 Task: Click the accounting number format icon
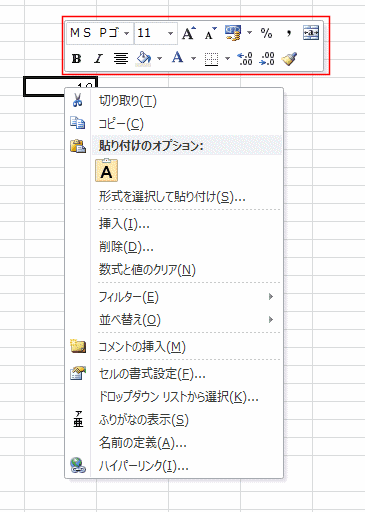click(233, 33)
